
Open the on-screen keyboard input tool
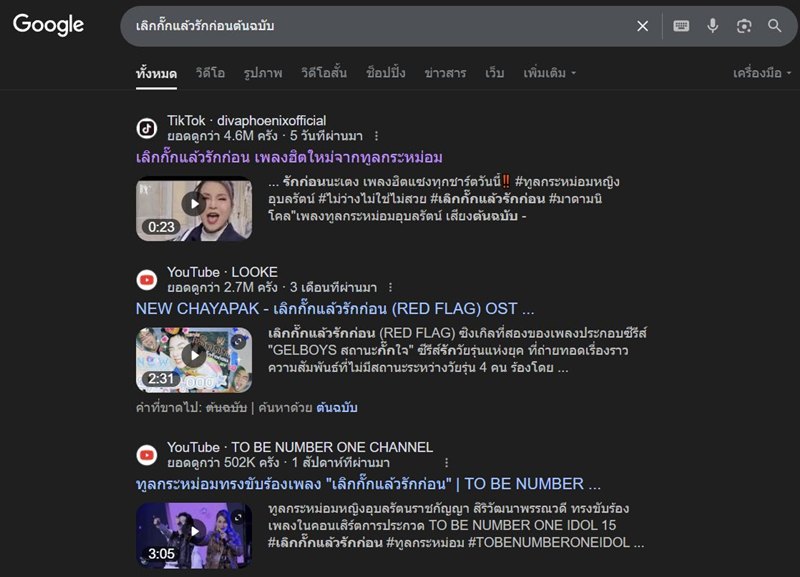[x=681, y=26]
